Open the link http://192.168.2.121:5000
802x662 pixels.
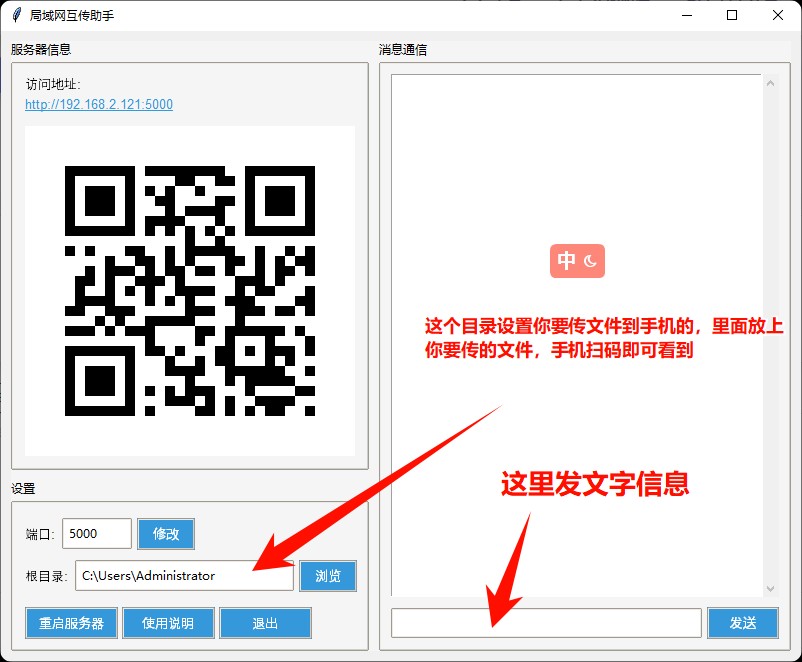98,104
